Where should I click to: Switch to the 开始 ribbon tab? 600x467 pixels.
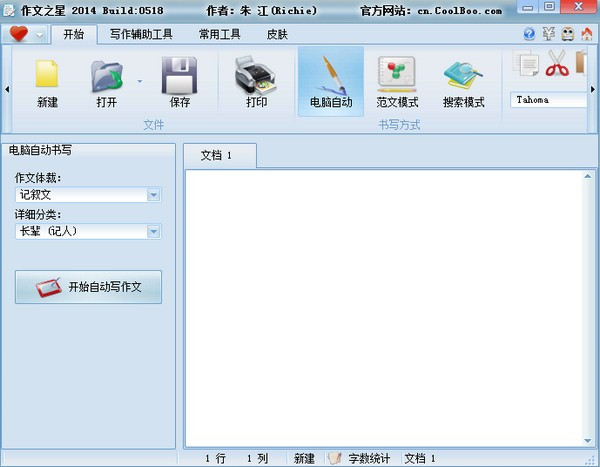tap(73, 34)
